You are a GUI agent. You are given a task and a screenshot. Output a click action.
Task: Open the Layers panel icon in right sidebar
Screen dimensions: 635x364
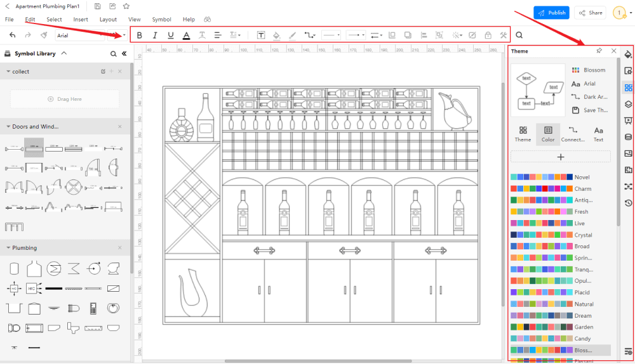(628, 104)
